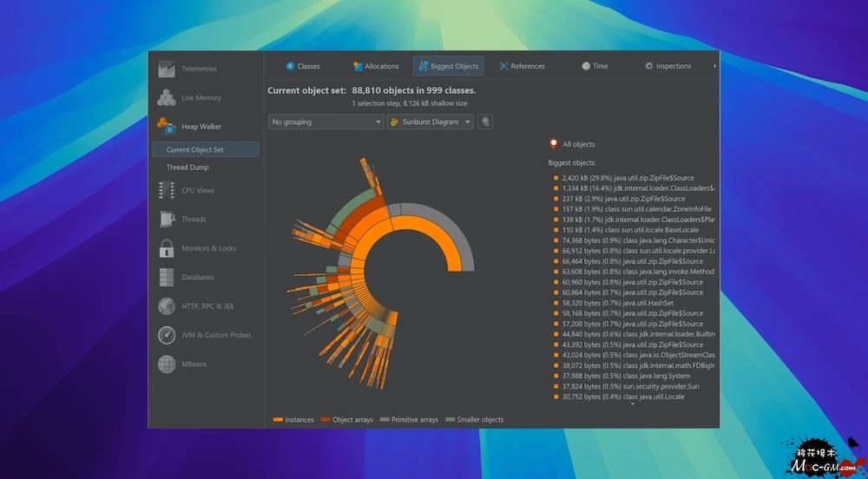The height and width of the screenshot is (479, 868).
Task: Click the MBeans globe icon
Action: 167,364
